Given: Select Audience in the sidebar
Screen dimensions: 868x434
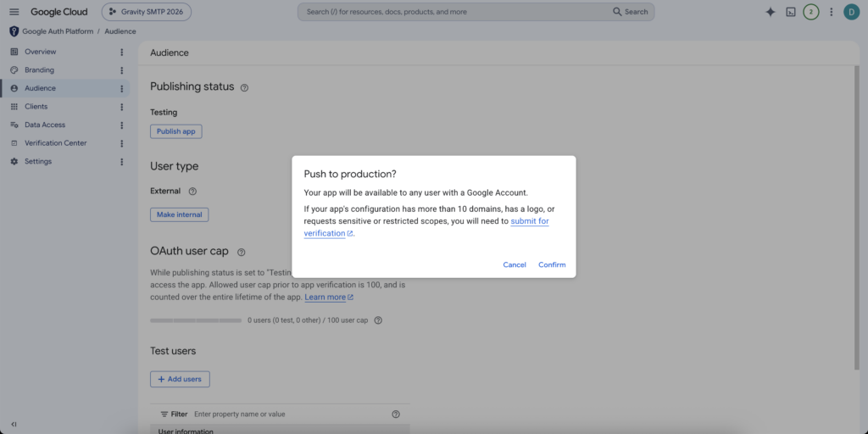Looking at the screenshot, I should pos(40,88).
